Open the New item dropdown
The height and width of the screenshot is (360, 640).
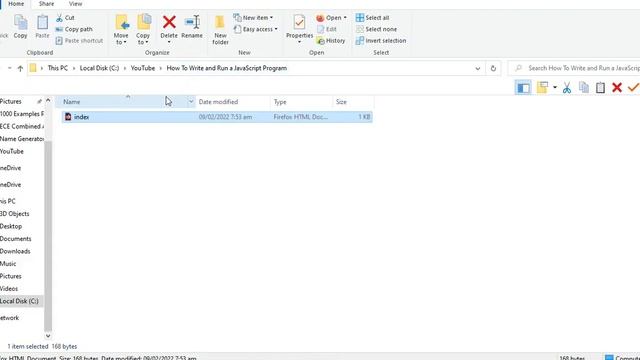(253, 18)
